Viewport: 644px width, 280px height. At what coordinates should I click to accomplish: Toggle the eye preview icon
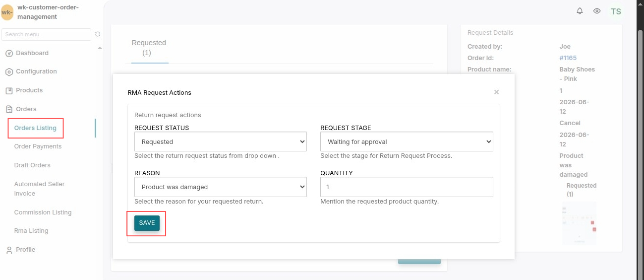(x=597, y=11)
